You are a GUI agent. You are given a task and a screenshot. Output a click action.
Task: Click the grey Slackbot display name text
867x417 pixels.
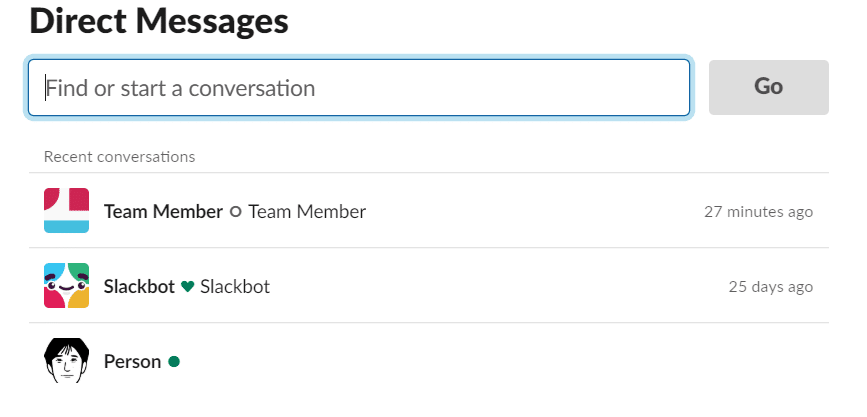[x=235, y=287]
